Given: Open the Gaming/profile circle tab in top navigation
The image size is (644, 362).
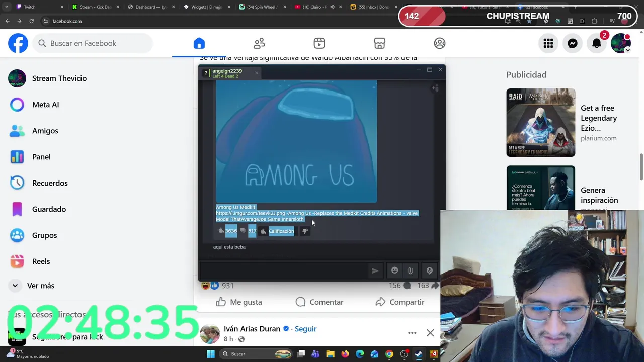Looking at the screenshot, I should pyautogui.click(x=440, y=43).
